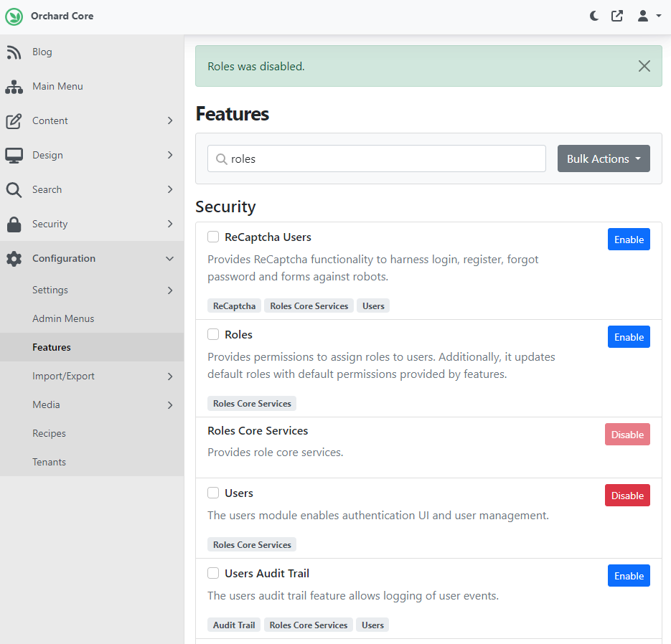Check the Users Audit Trail checkbox

213,573
